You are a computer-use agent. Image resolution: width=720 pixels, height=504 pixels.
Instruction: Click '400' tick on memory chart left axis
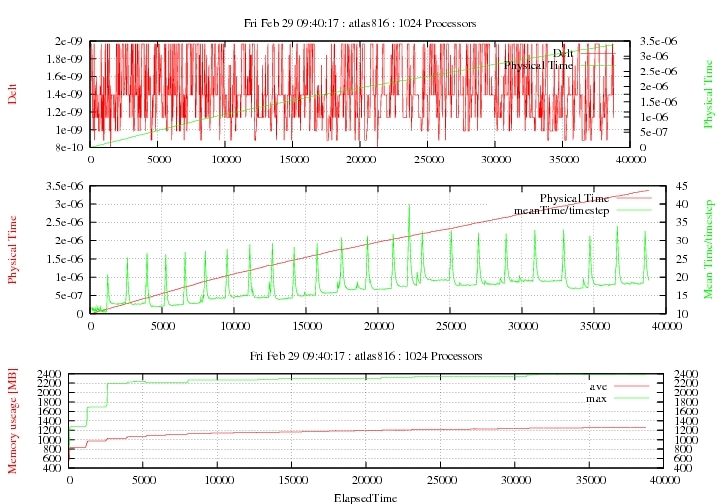pyautogui.click(x=52, y=468)
